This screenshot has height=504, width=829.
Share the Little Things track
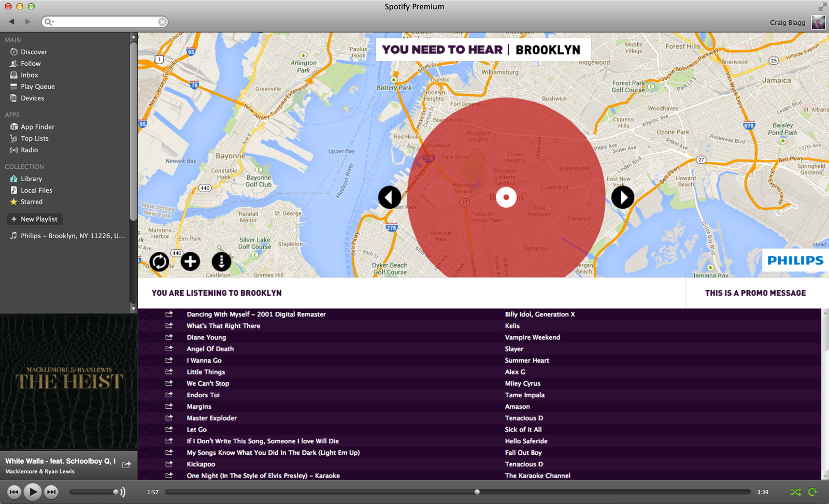[x=169, y=371]
